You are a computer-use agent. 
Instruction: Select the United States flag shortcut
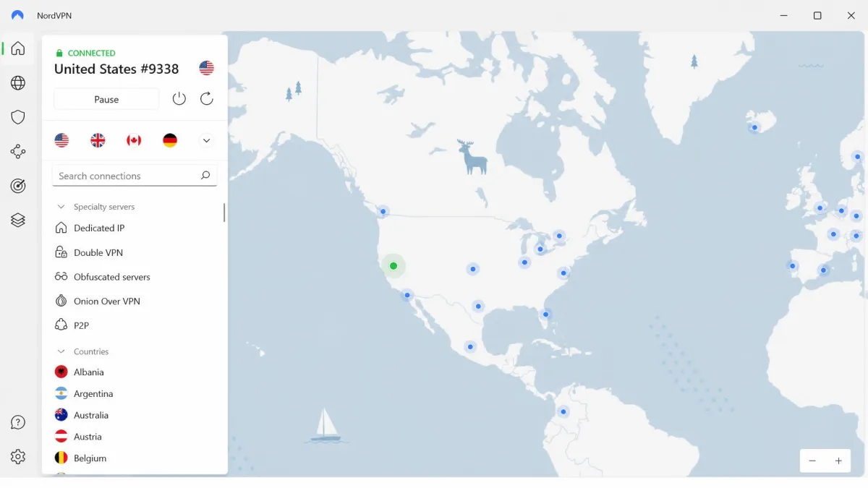pyautogui.click(x=61, y=140)
